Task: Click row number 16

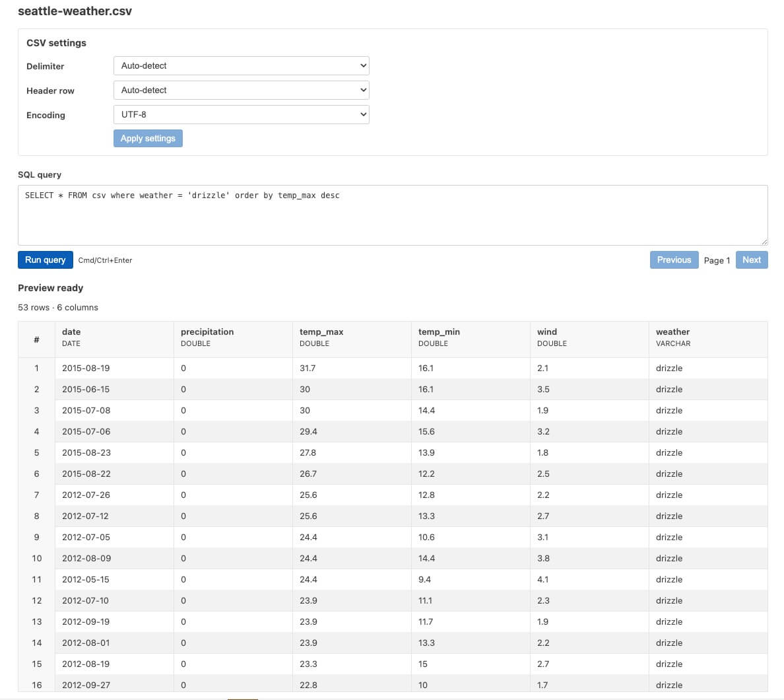Action: (x=36, y=685)
